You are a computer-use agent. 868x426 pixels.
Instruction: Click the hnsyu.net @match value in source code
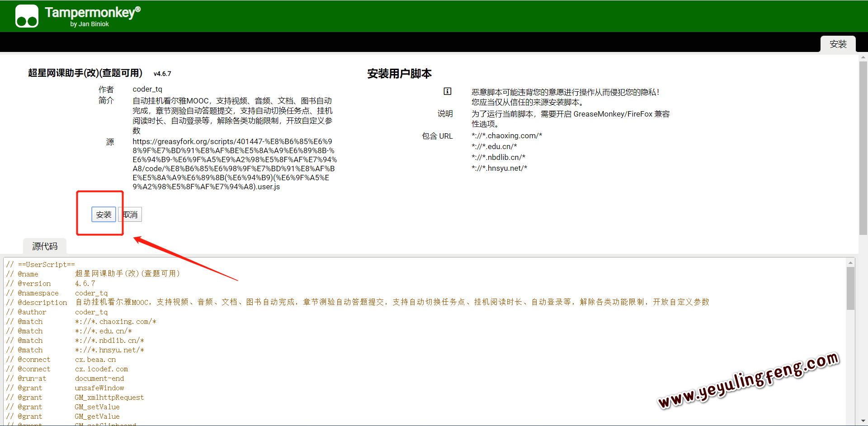109,350
